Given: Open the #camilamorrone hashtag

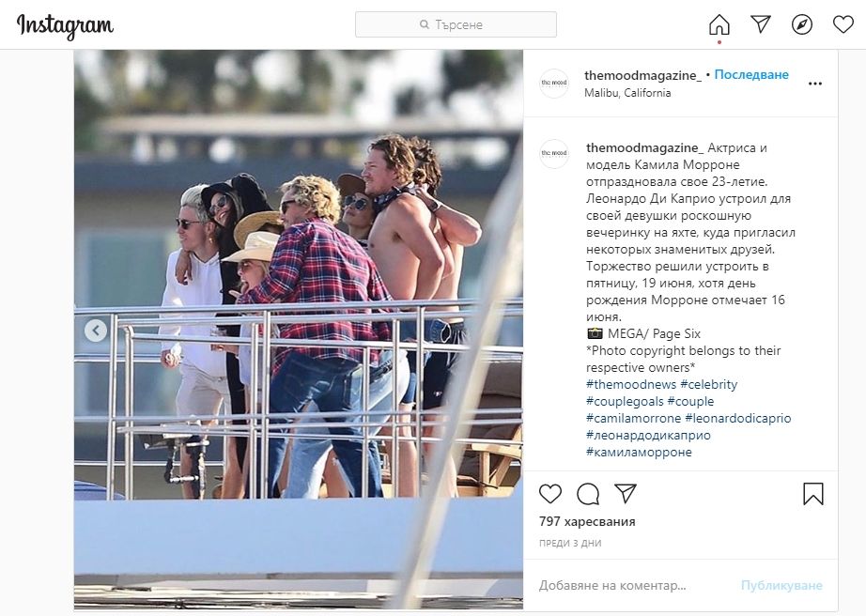Looking at the screenshot, I should (x=633, y=419).
